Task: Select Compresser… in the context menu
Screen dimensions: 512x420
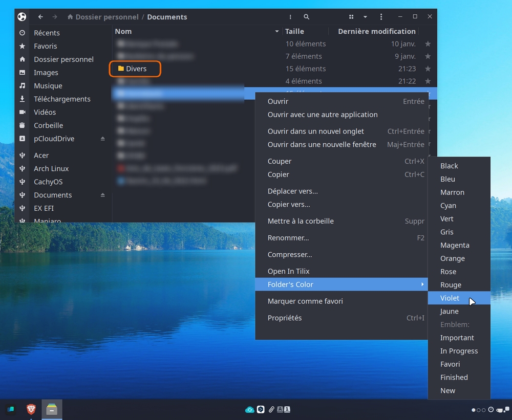Action: pos(290,255)
